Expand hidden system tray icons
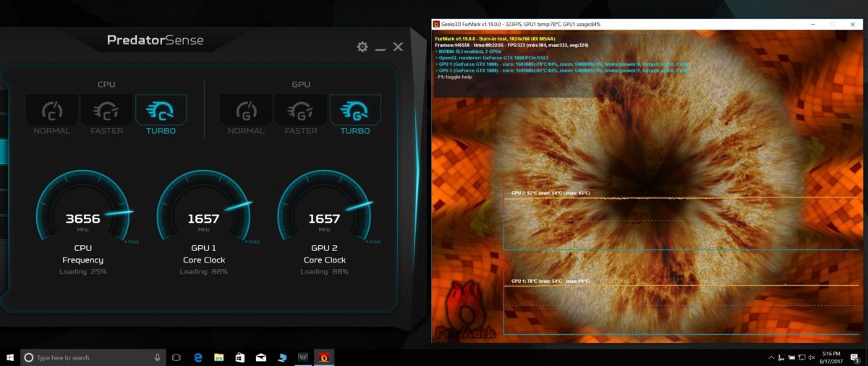868x366 pixels. coord(770,357)
